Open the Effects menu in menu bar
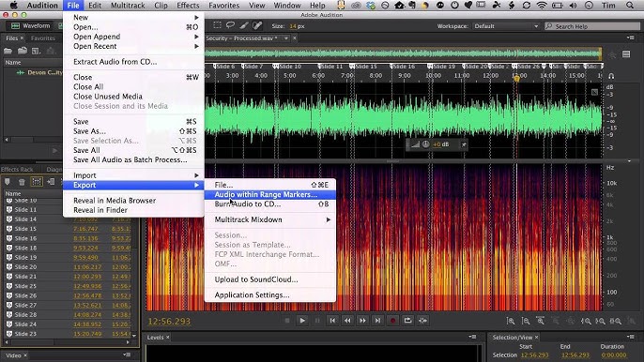 (x=188, y=6)
